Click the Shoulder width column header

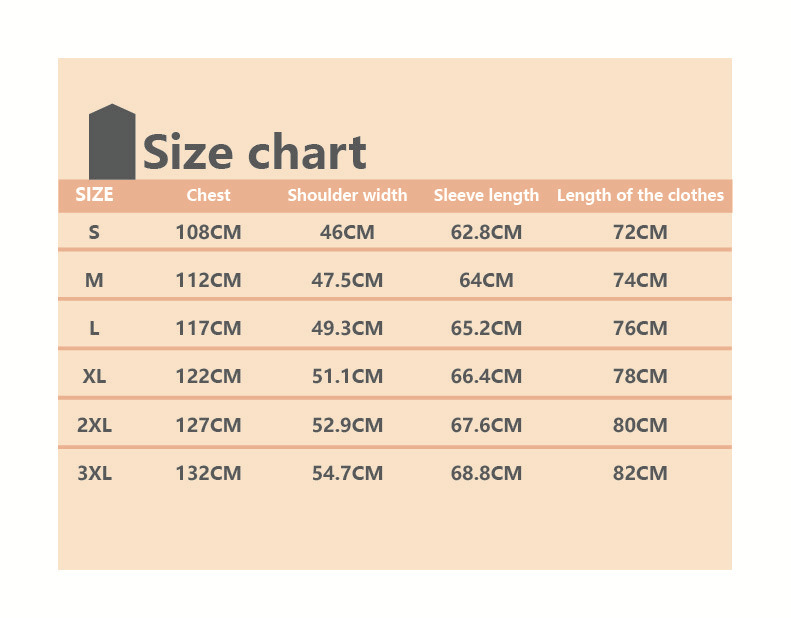coord(347,196)
